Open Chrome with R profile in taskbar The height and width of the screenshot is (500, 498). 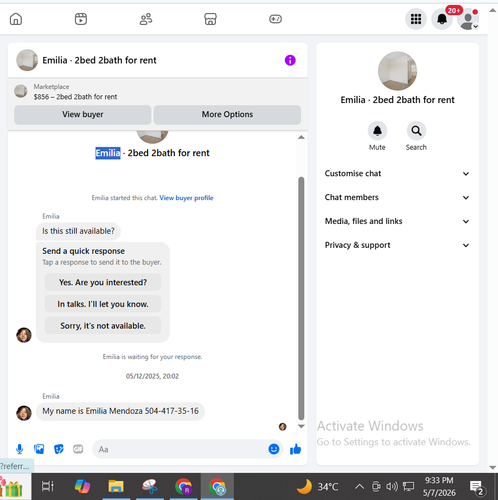click(x=183, y=486)
